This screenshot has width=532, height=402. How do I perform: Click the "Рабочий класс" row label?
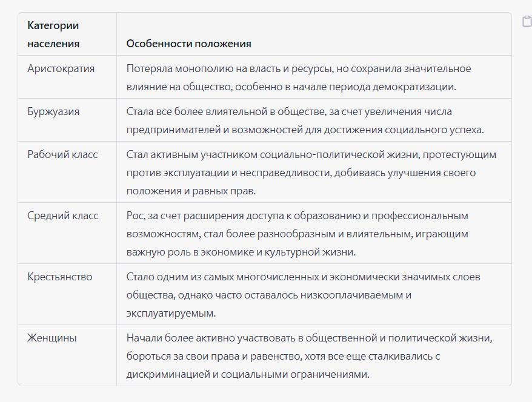pyautogui.click(x=62, y=154)
